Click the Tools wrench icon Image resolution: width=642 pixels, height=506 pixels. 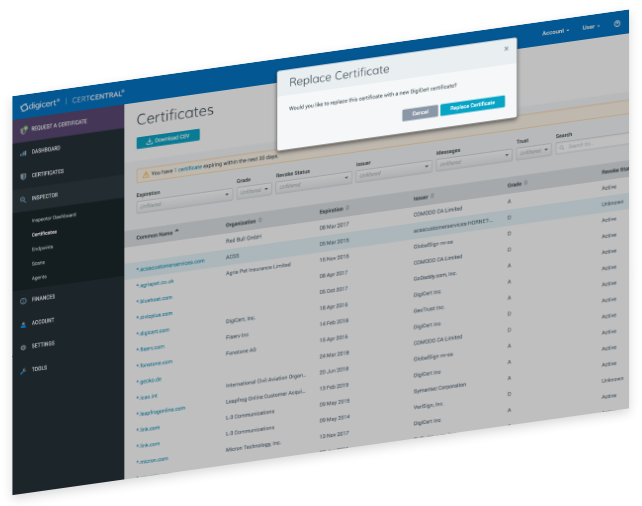tap(23, 371)
